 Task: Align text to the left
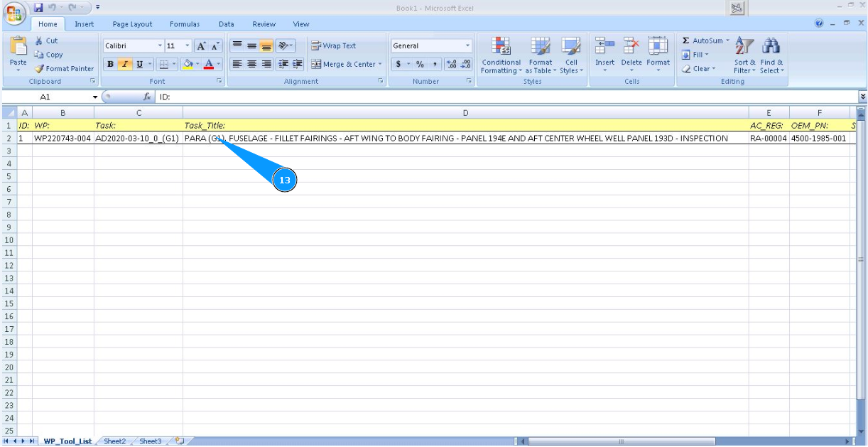tap(237, 64)
